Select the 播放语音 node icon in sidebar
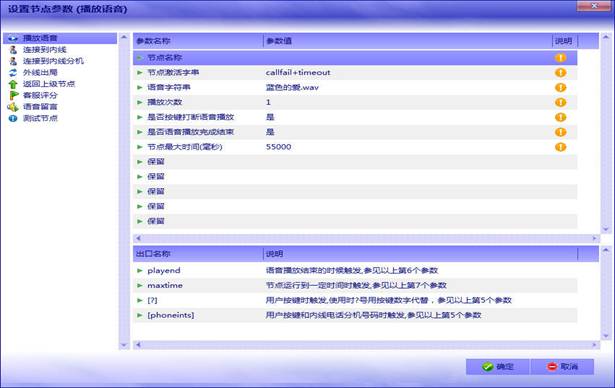This screenshot has height=388, width=615. [x=13, y=38]
